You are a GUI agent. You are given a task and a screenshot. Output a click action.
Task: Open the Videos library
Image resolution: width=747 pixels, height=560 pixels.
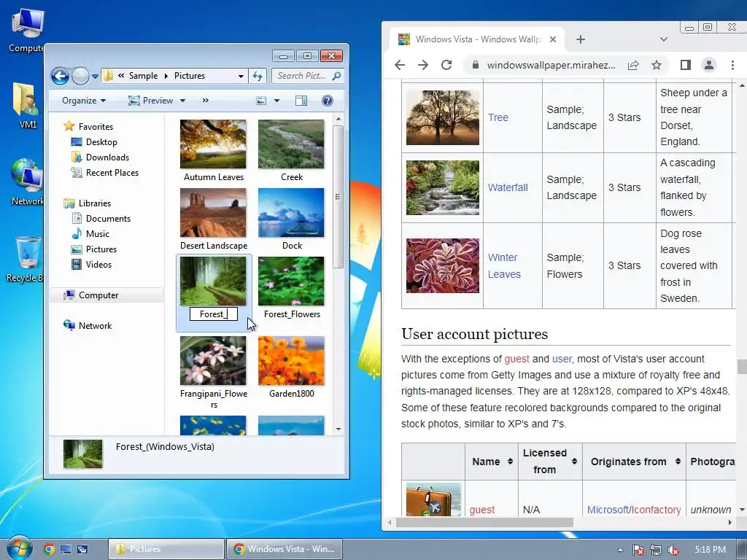pyautogui.click(x=92, y=264)
